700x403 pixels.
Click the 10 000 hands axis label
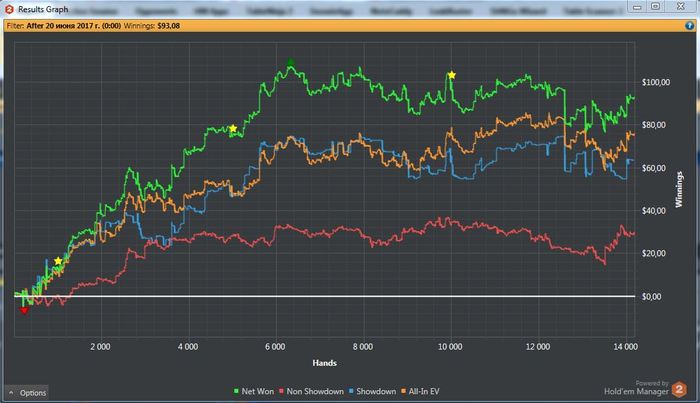(450, 347)
